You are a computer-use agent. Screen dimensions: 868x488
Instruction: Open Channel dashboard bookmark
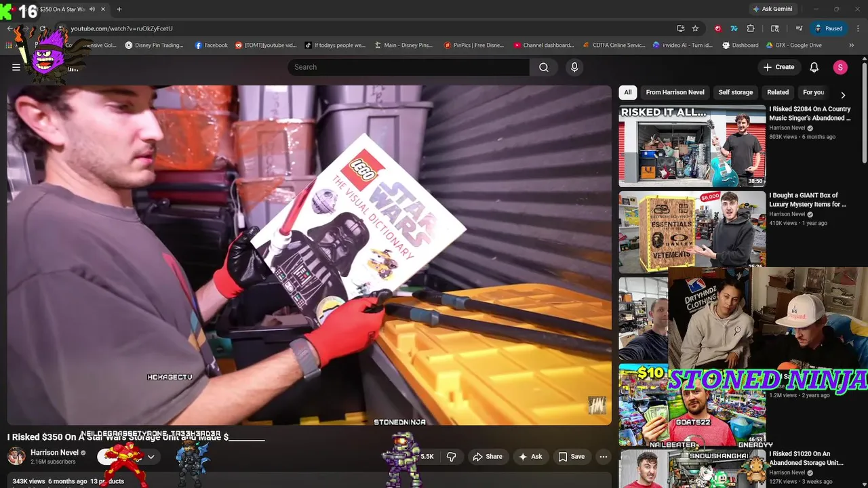[x=544, y=45]
